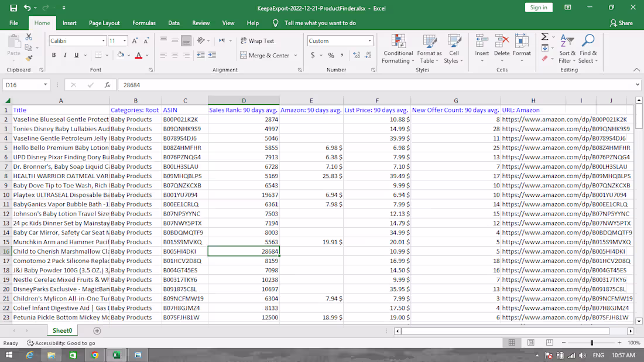The width and height of the screenshot is (644, 362).
Task: Click Accessibility: Good to go status
Action: 61,343
